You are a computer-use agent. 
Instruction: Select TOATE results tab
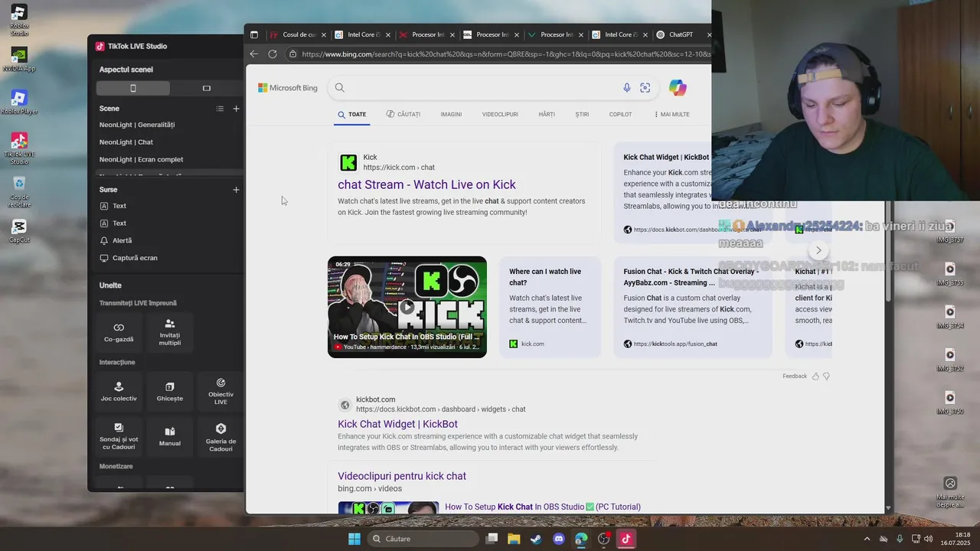tap(352, 115)
